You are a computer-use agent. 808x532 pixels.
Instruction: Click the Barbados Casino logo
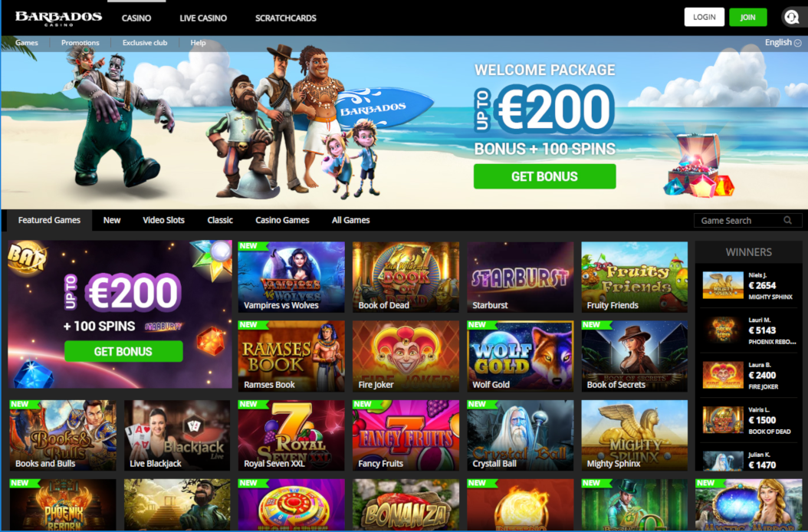58,18
